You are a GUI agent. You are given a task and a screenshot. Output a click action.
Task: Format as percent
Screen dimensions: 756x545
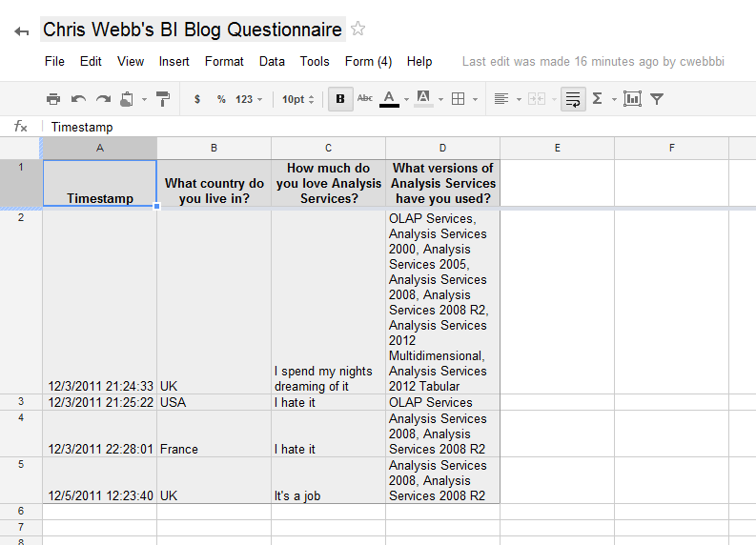221,99
